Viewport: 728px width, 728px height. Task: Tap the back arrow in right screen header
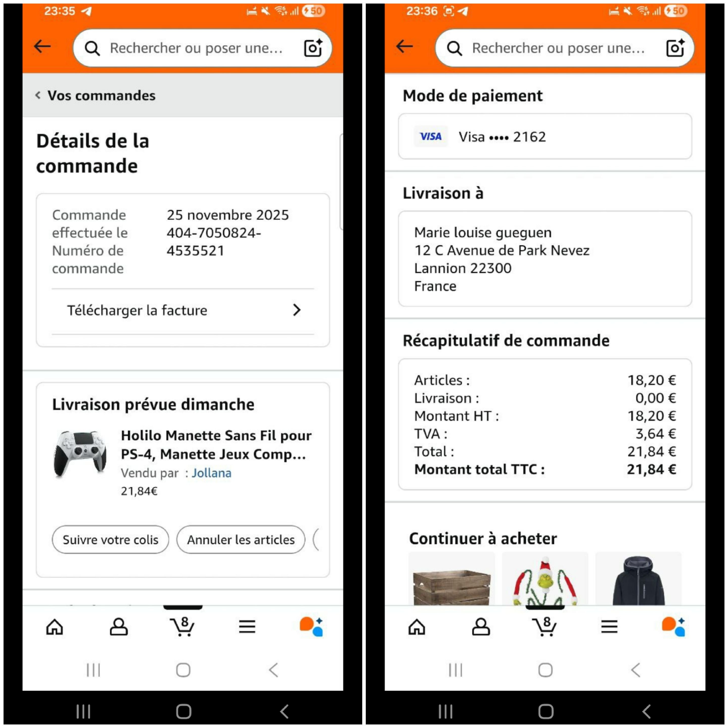405,47
